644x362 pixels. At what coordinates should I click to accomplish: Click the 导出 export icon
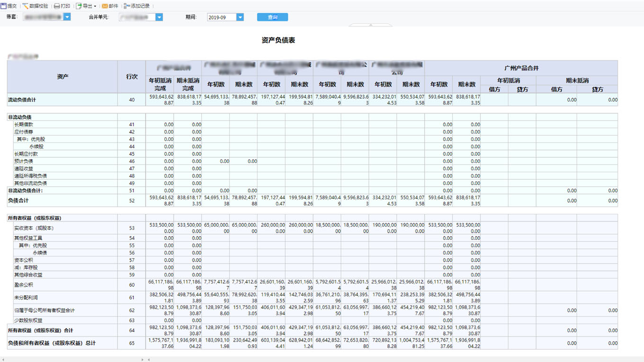point(79,6)
